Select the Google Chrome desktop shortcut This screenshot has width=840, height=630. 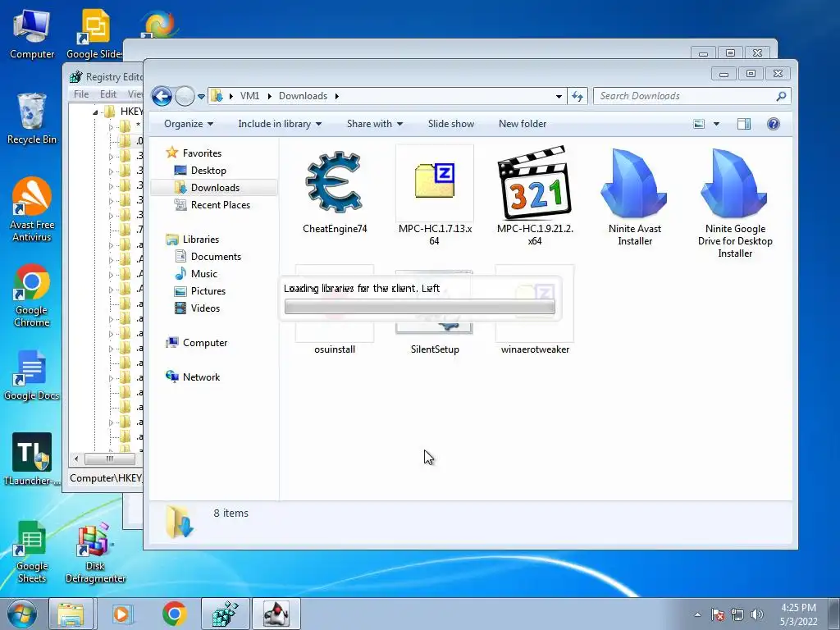pos(32,295)
